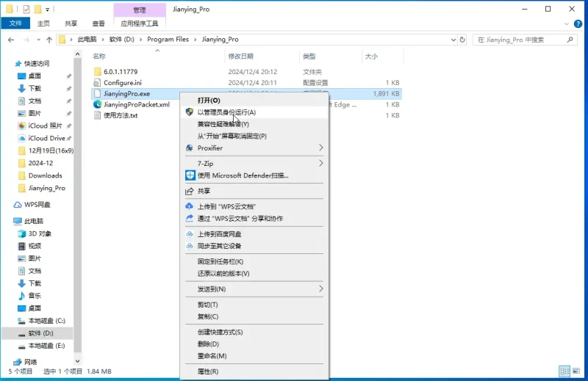Select 上传到百度网盘 entry
588x381 pixels.
(x=254, y=234)
